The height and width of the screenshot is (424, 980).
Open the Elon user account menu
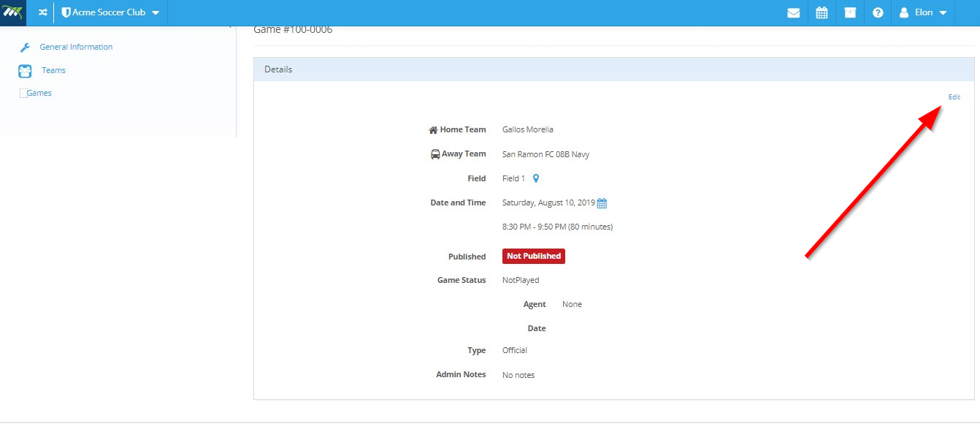tap(923, 12)
